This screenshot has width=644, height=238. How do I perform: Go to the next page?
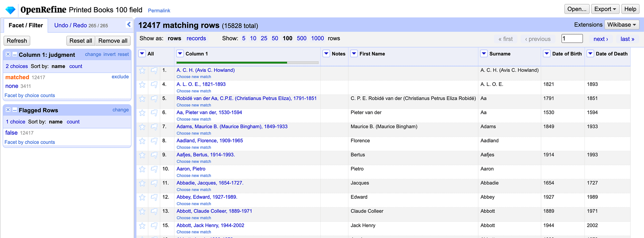pyautogui.click(x=601, y=39)
